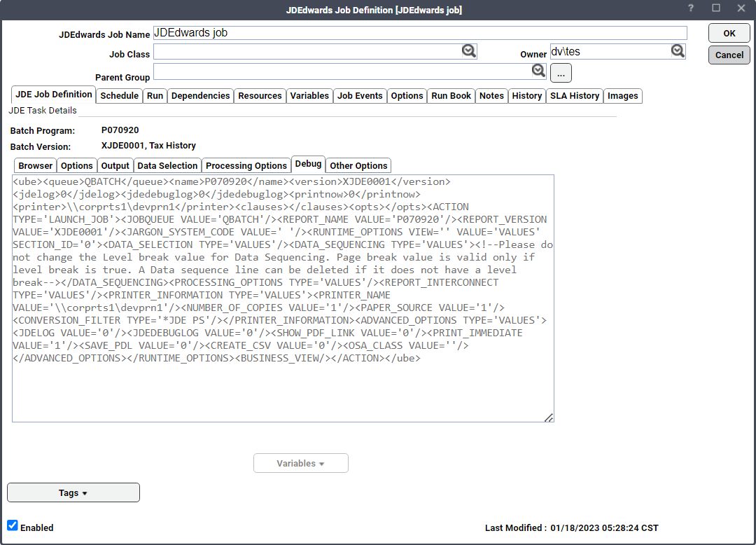Open the Variables dropdown button

pos(301,463)
